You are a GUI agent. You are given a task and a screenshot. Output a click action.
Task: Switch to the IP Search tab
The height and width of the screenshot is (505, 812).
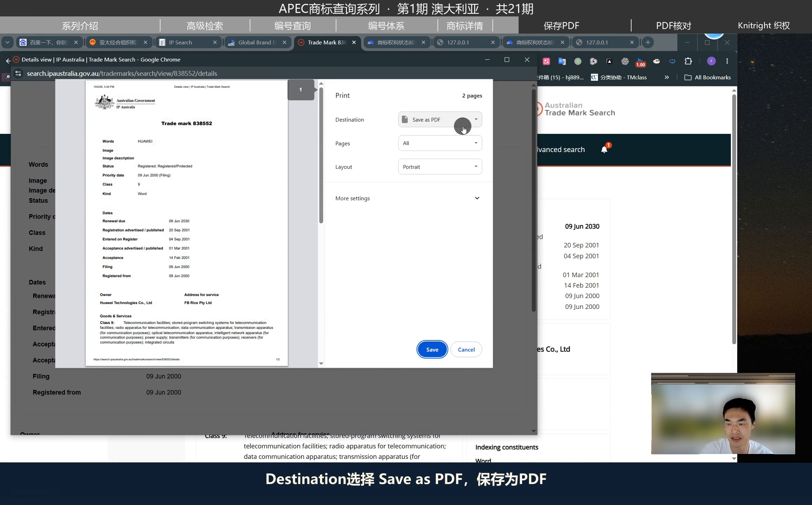pos(188,42)
